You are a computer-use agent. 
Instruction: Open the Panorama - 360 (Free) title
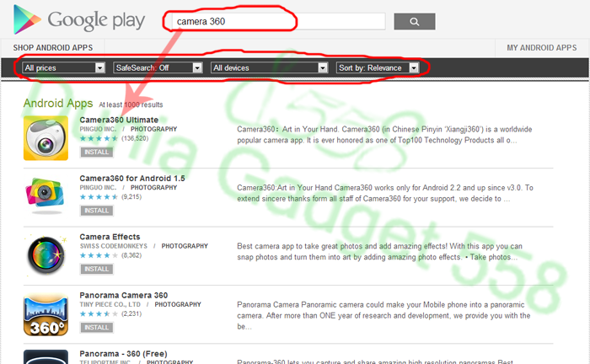(x=123, y=354)
